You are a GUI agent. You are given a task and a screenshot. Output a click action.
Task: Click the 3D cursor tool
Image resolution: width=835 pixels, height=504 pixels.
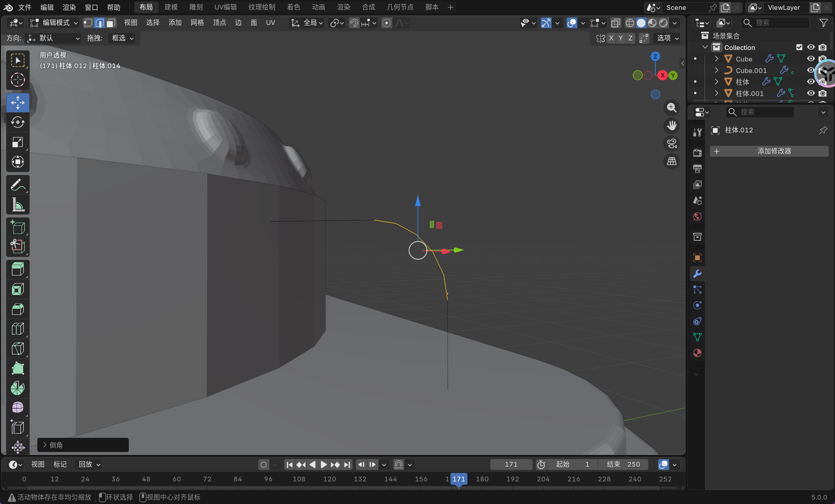click(17, 80)
